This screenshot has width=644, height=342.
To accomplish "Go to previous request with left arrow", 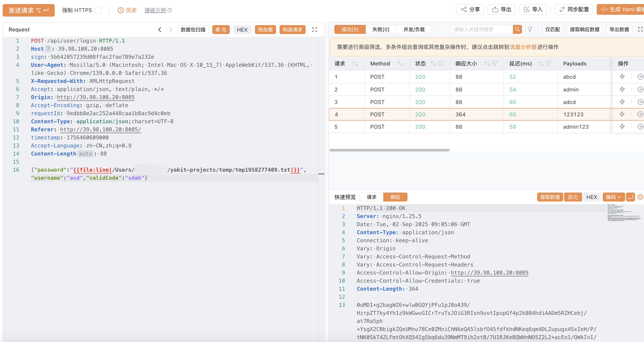I will [160, 30].
